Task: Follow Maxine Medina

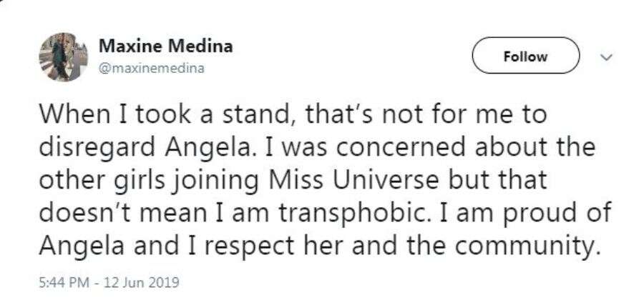Action: pos(525,56)
